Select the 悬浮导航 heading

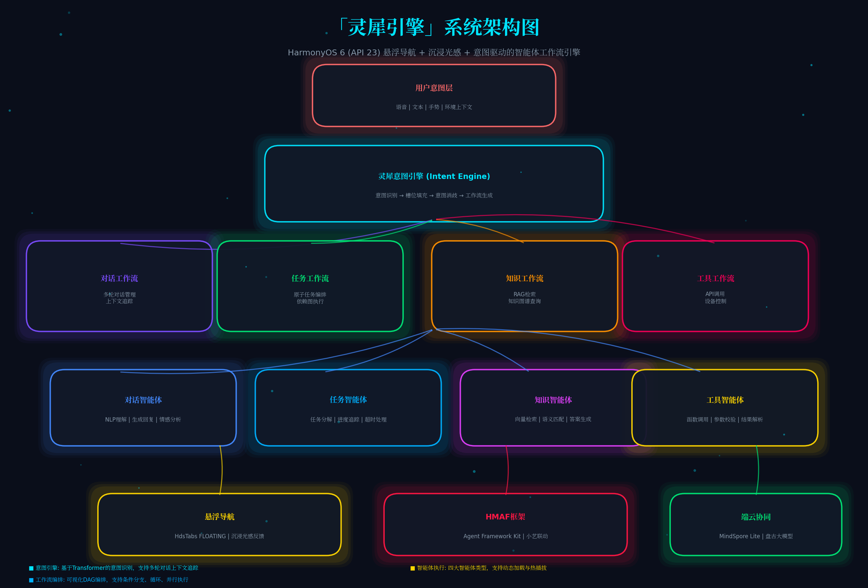coord(219,517)
